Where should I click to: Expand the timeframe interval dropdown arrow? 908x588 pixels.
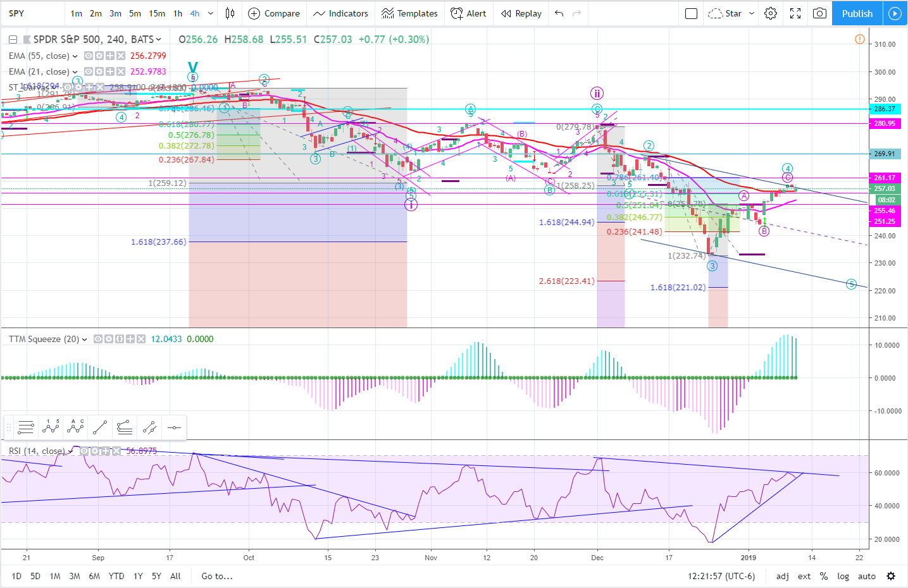[211, 13]
